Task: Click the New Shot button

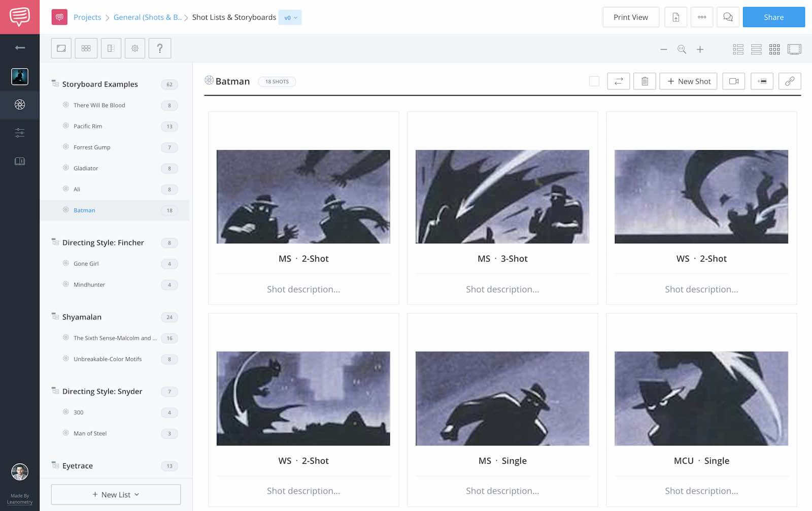Action: pos(688,81)
